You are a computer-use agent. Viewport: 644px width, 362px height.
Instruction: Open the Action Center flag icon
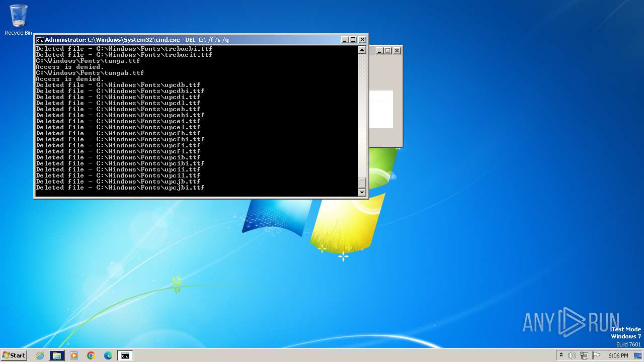(x=596, y=355)
